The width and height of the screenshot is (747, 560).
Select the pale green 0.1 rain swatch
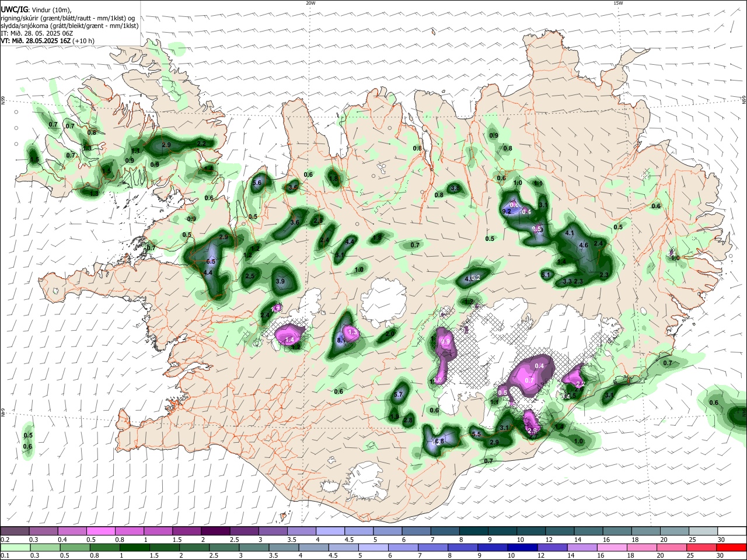15,547
